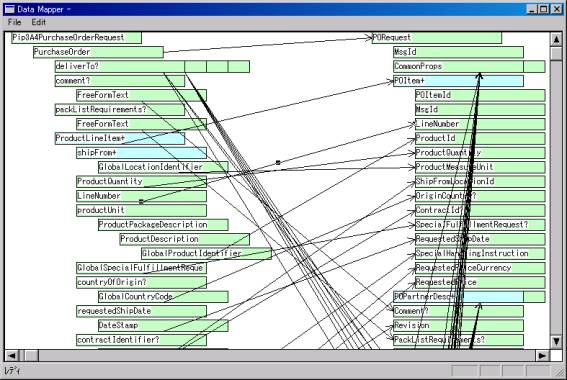Click the vertical scrollbar thumb
The width and height of the screenshot is (567, 380).
[556, 54]
